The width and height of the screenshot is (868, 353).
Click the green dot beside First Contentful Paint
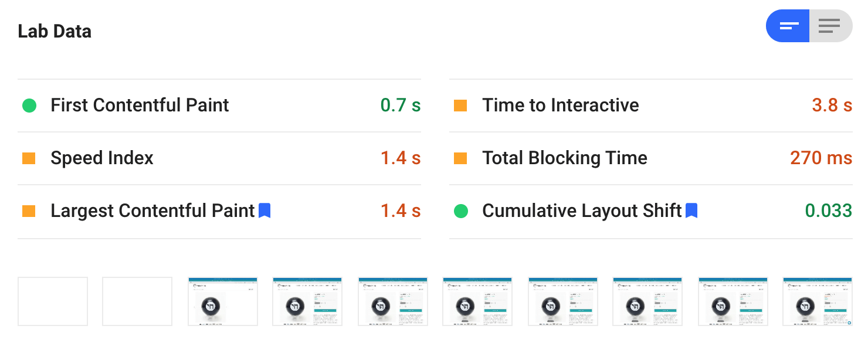pyautogui.click(x=29, y=106)
